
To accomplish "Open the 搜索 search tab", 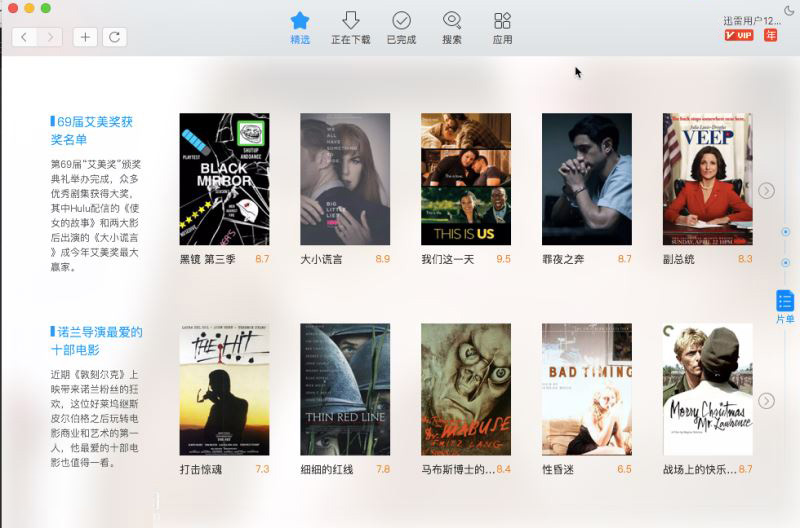I will 452,28.
